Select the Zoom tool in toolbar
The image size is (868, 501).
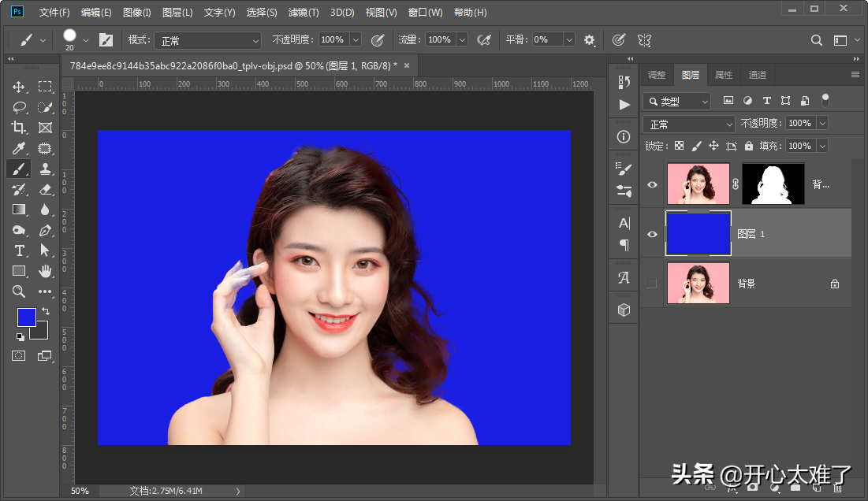19,291
